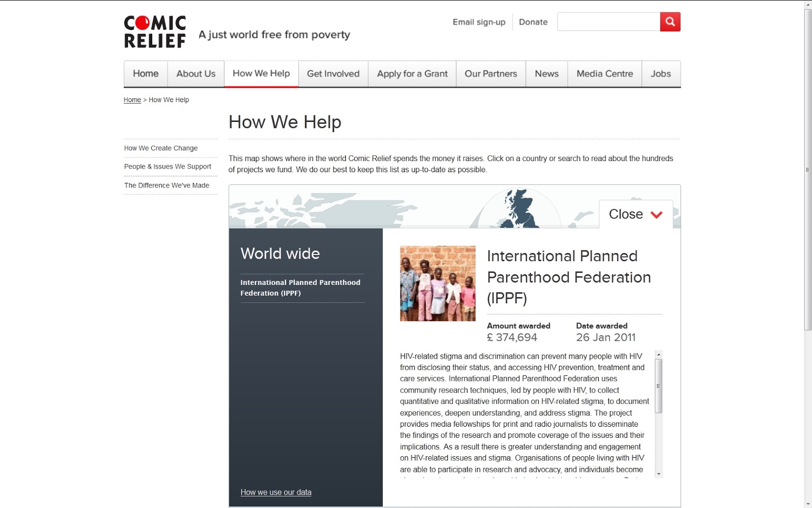This screenshot has width=812, height=508.
Task: Open the News tab
Action: [x=547, y=74]
